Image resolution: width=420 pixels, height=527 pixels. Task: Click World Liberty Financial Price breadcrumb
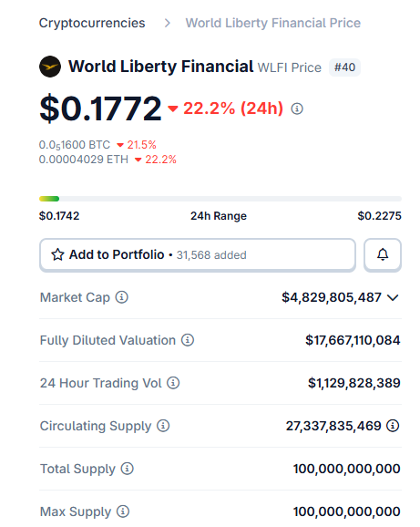point(273,23)
